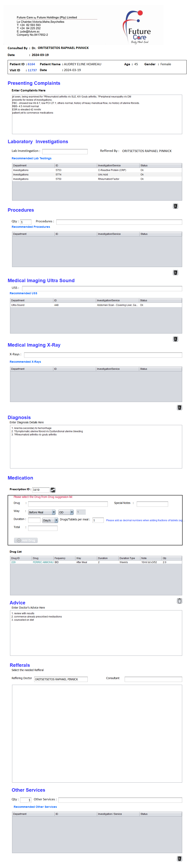Click the Visit ID 11737 link
This screenshot has width=187, height=868.
point(32,70)
